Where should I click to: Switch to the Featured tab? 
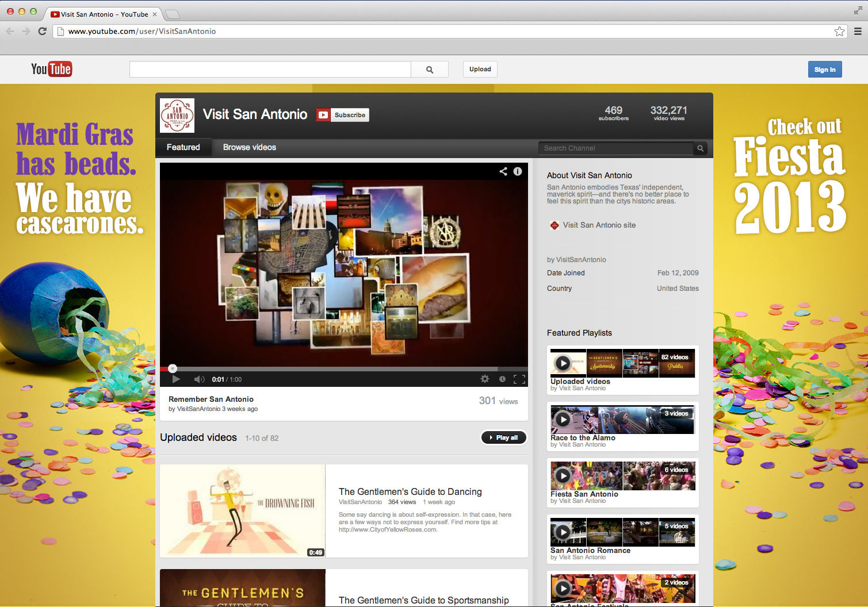(183, 147)
